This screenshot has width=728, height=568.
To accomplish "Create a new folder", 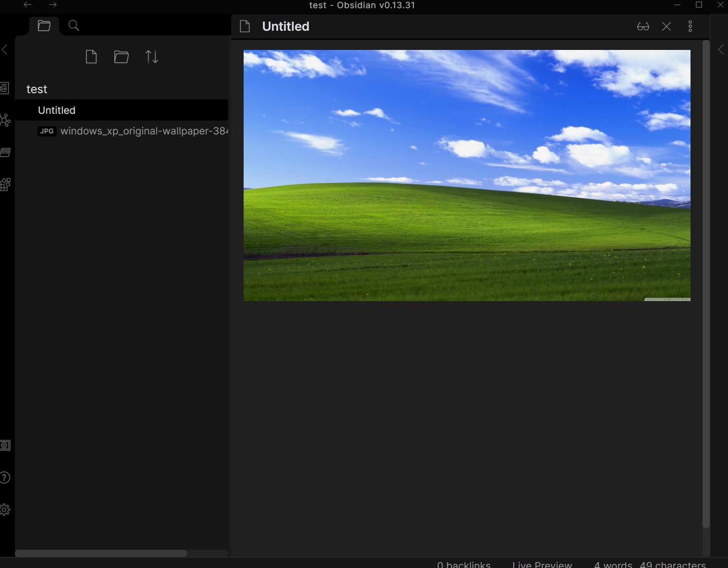I will (x=121, y=57).
